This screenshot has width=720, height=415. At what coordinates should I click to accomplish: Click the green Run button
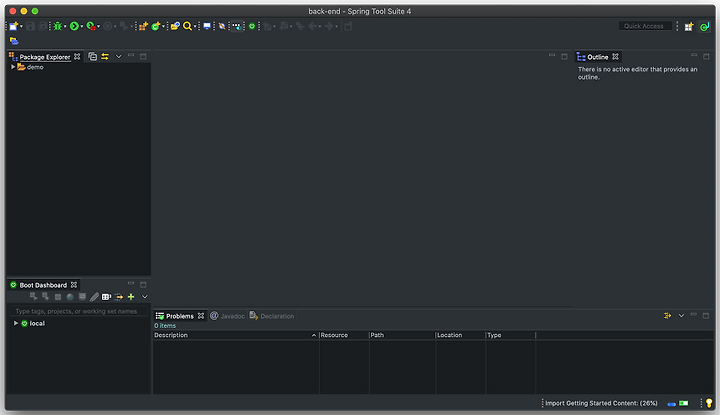click(74, 26)
